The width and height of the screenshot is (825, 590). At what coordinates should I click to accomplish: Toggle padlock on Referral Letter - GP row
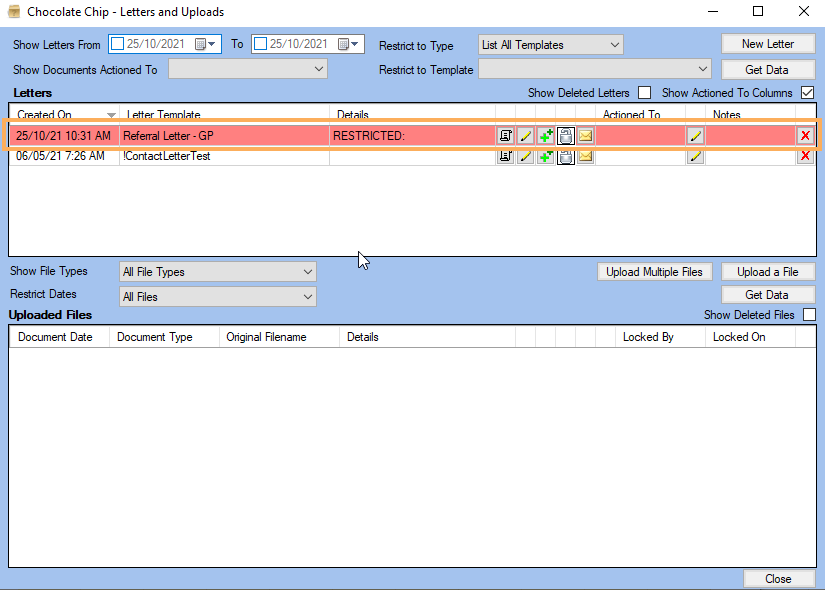566,136
